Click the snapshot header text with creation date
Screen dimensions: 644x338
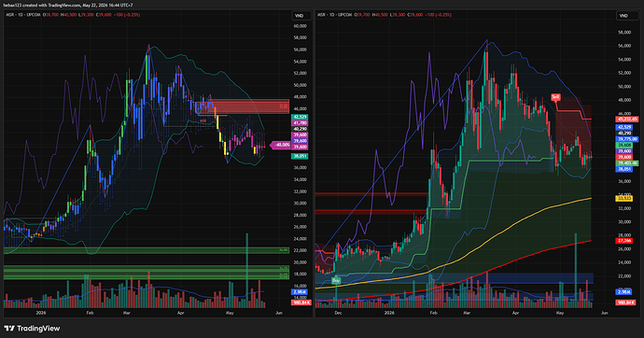[x=68, y=6]
